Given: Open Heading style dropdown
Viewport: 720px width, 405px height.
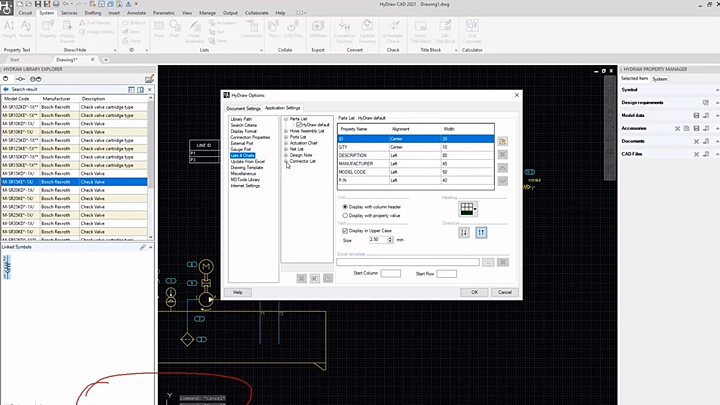Looking at the screenshot, I should click(475, 209).
